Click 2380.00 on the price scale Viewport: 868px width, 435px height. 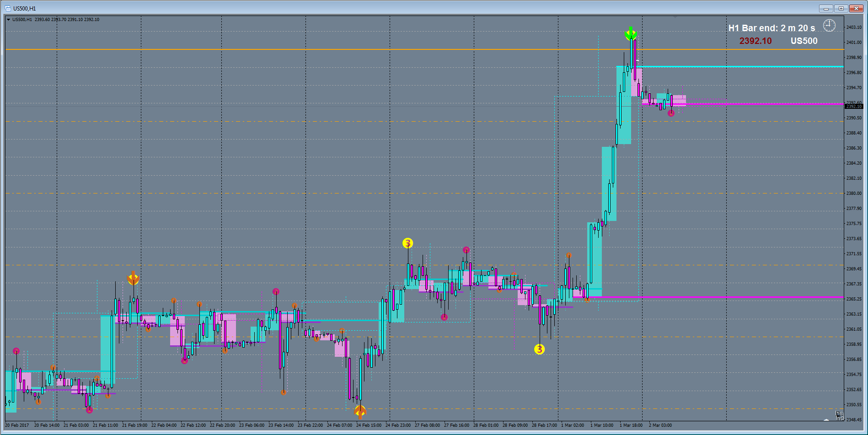click(x=854, y=193)
